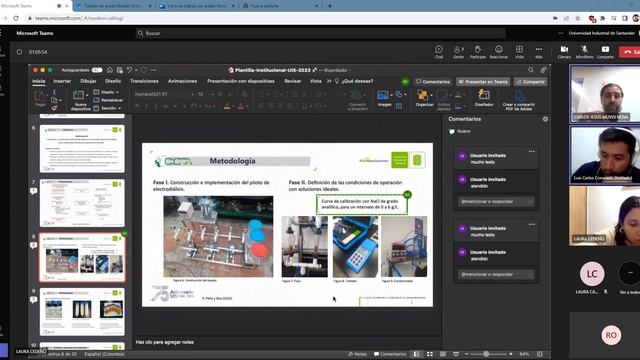The width and height of the screenshot is (640, 360).
Task: Click the home icon in PowerPoint title bar
Action: pyautogui.click(x=109, y=70)
